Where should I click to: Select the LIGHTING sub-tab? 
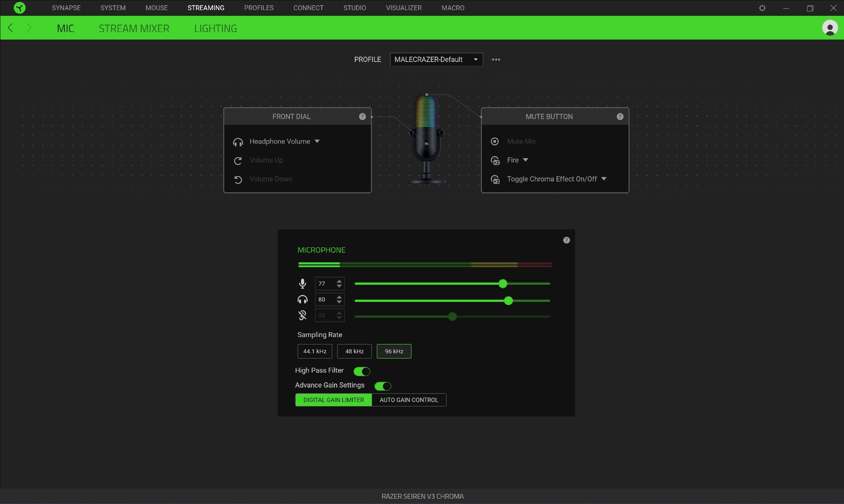215,29
